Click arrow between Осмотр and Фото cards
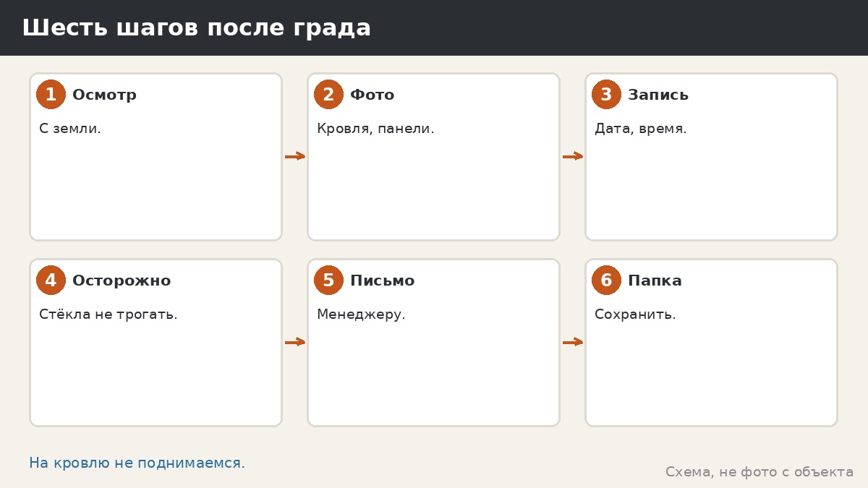The width and height of the screenshot is (868, 488). 295,156
